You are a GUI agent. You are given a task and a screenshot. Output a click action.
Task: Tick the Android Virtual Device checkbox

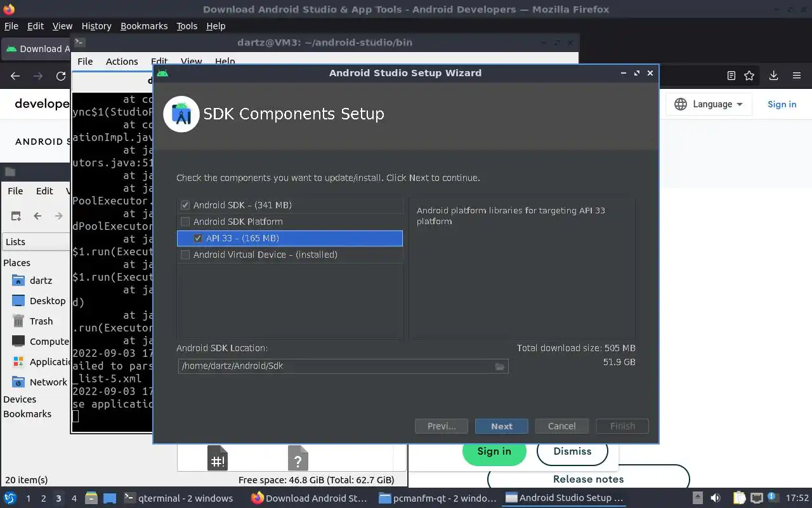pos(185,255)
